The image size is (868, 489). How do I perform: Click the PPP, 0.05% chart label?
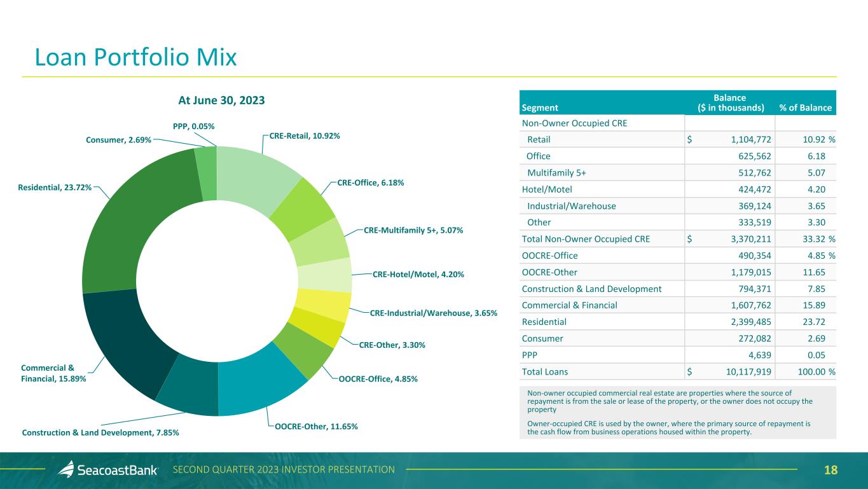(193, 127)
